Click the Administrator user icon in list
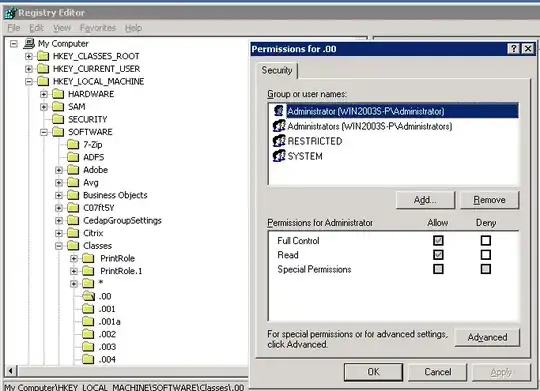The width and height of the screenshot is (540, 391). (279, 111)
